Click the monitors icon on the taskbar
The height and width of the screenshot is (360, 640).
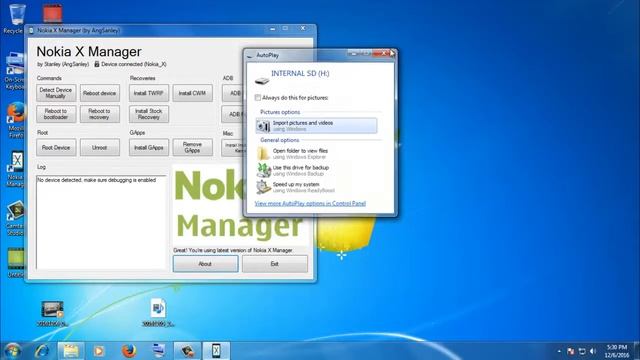pos(158,351)
